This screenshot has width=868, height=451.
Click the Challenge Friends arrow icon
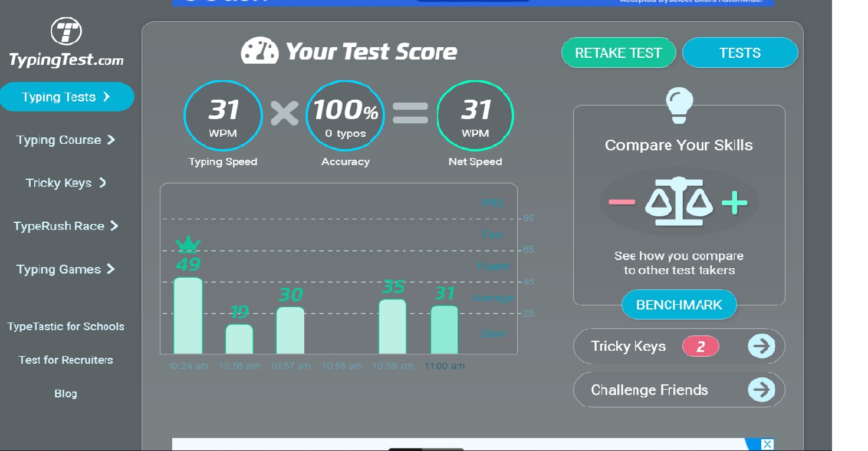pos(761,390)
